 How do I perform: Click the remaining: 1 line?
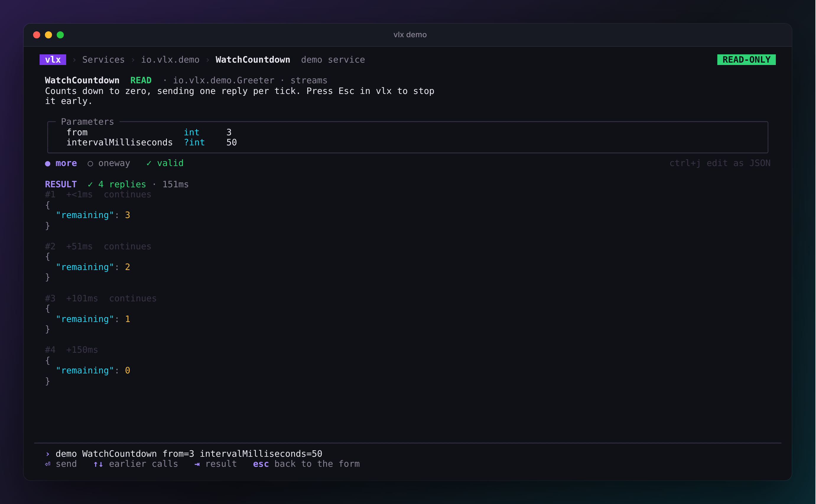[x=93, y=319]
